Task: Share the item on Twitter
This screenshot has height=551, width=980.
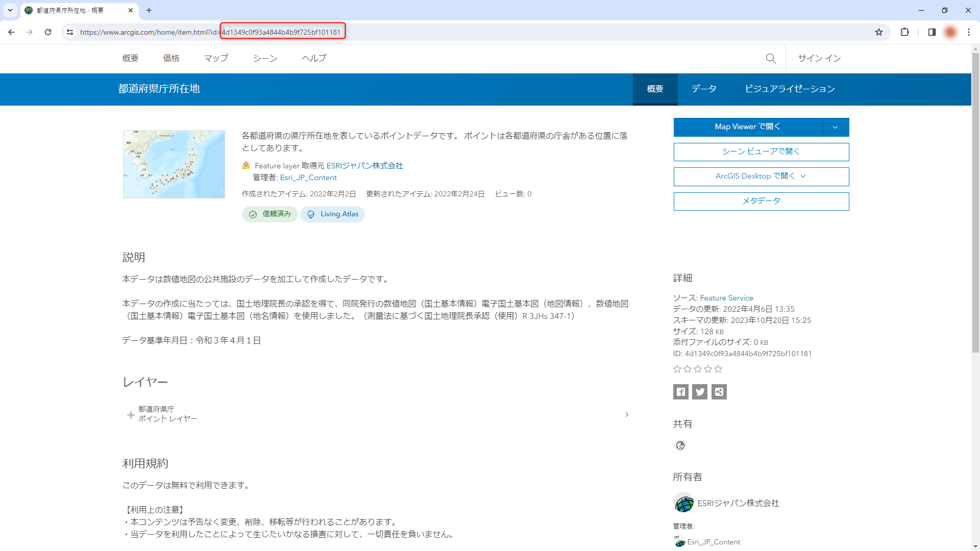Action: (x=700, y=392)
